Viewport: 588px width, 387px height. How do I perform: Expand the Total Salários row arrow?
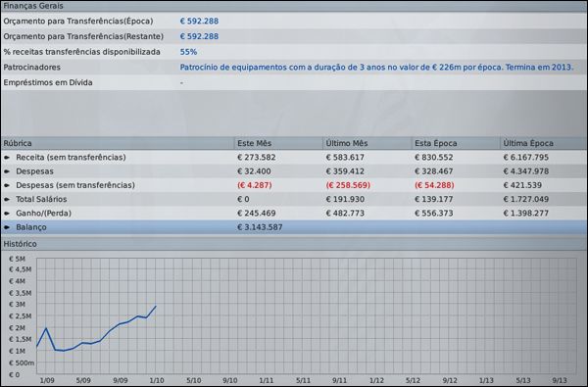[x=7, y=199]
